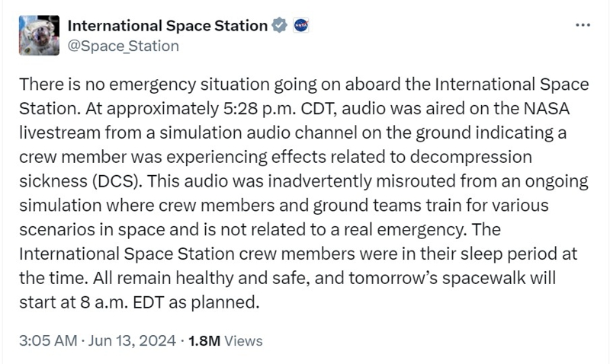This screenshot has height=364, width=610.
Task: Open the @Space_Station handle link
Action: [124, 46]
